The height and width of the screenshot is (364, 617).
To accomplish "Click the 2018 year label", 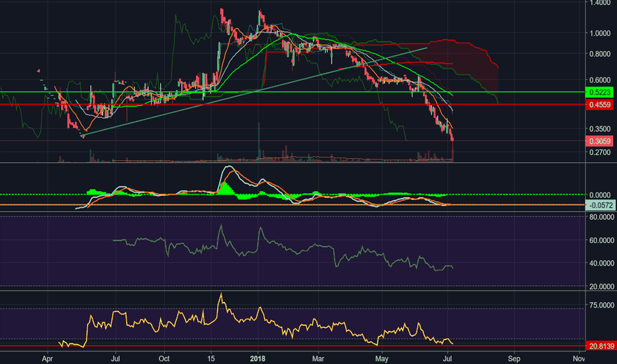I will pyautogui.click(x=258, y=359).
